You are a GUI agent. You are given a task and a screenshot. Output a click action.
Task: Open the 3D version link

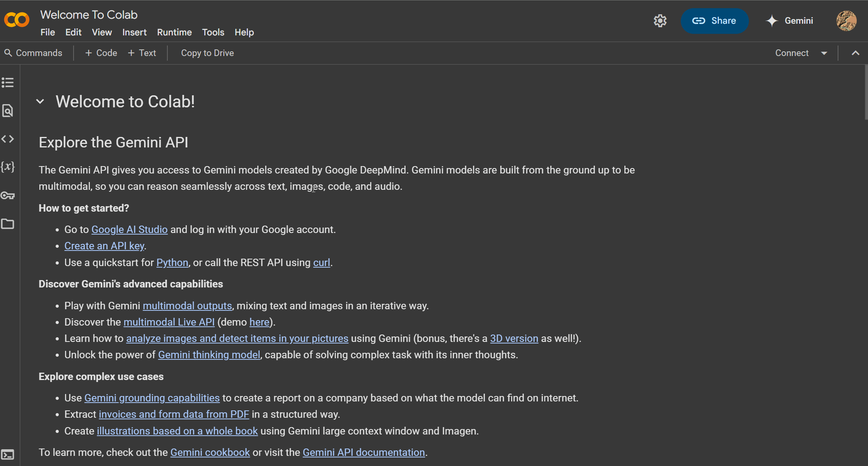[x=514, y=338]
